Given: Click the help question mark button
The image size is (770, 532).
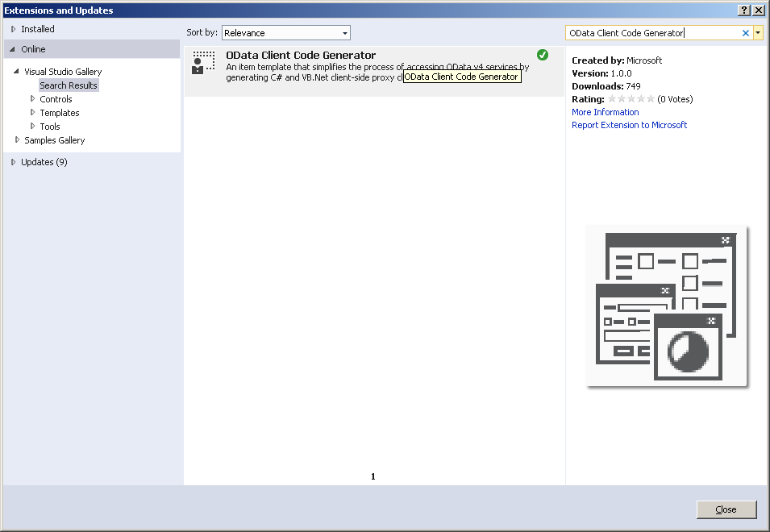Looking at the screenshot, I should click(743, 10).
